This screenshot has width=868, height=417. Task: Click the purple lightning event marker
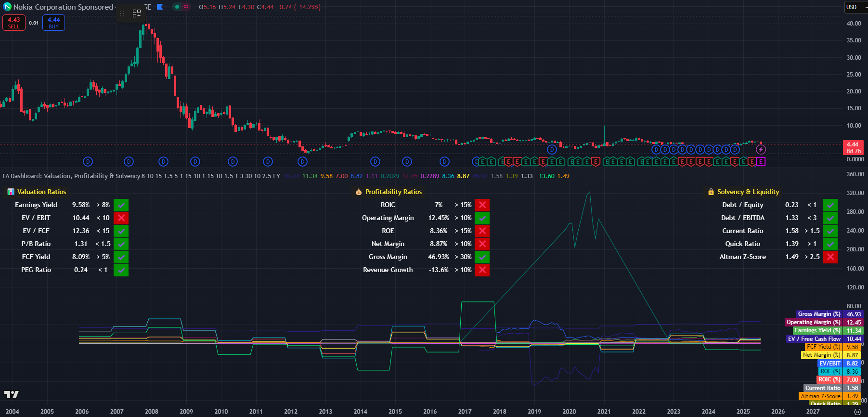(x=761, y=150)
